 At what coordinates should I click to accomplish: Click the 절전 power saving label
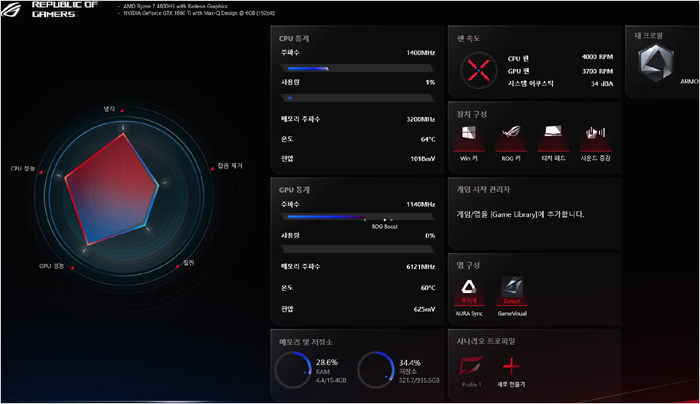click(x=188, y=263)
